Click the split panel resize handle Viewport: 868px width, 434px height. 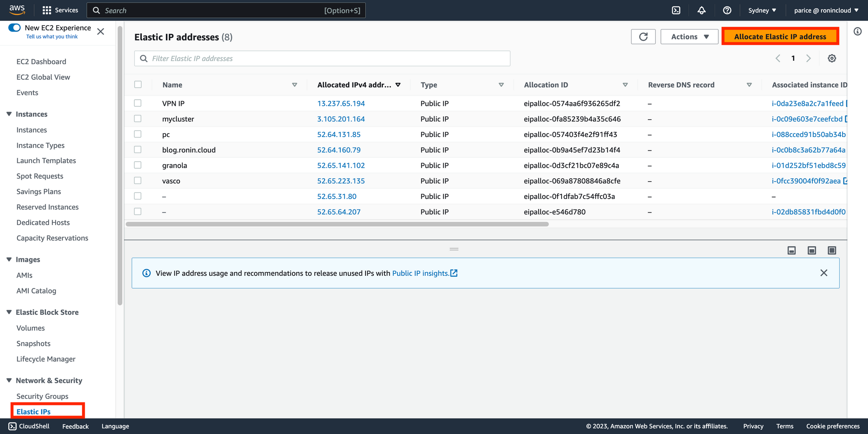pos(454,249)
